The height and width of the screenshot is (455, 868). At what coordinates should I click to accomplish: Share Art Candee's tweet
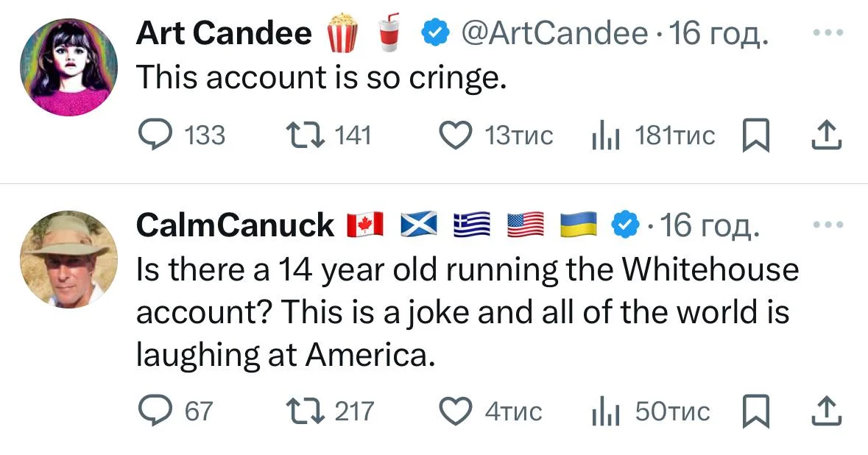pos(825,135)
